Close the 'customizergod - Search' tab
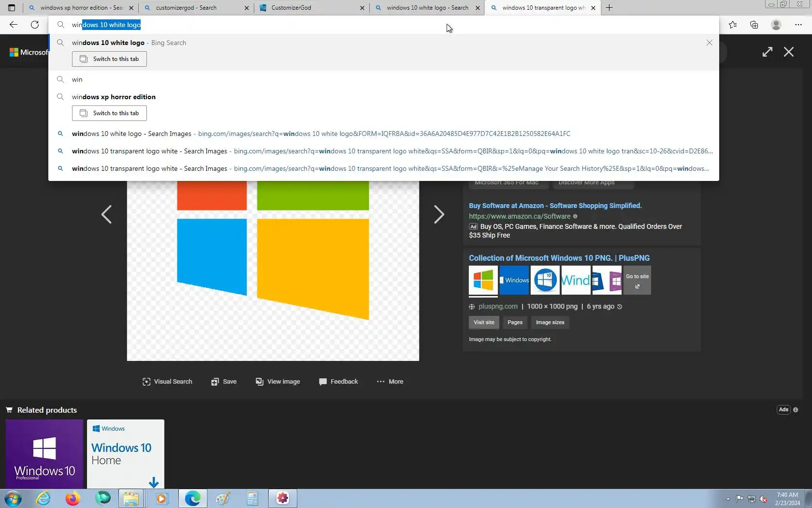 tap(246, 8)
